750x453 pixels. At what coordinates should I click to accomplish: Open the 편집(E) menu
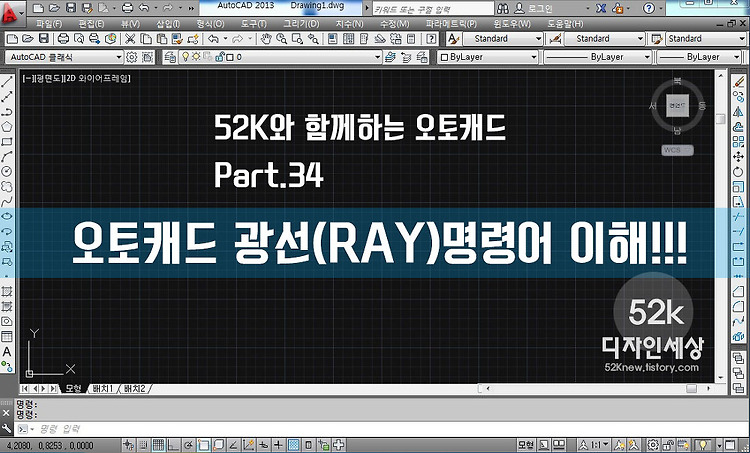[91, 23]
